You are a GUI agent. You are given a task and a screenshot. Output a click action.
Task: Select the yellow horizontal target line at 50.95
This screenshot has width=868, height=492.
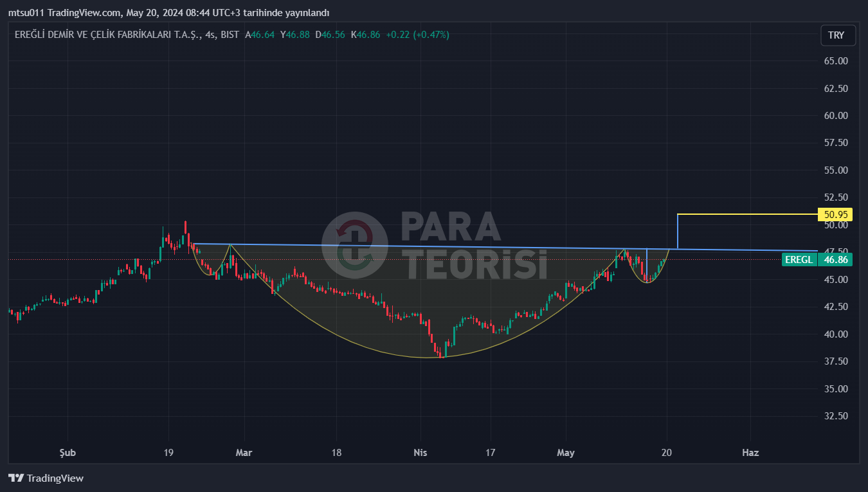[x=747, y=214]
